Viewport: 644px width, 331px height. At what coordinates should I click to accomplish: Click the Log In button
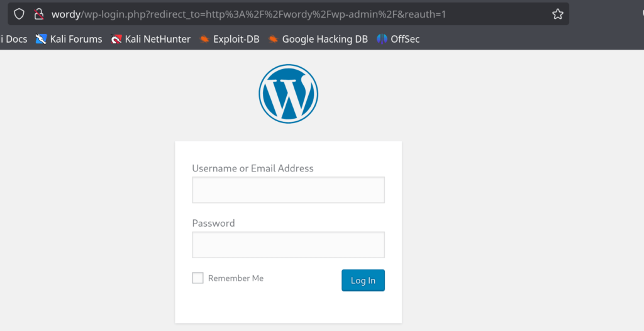click(x=363, y=280)
